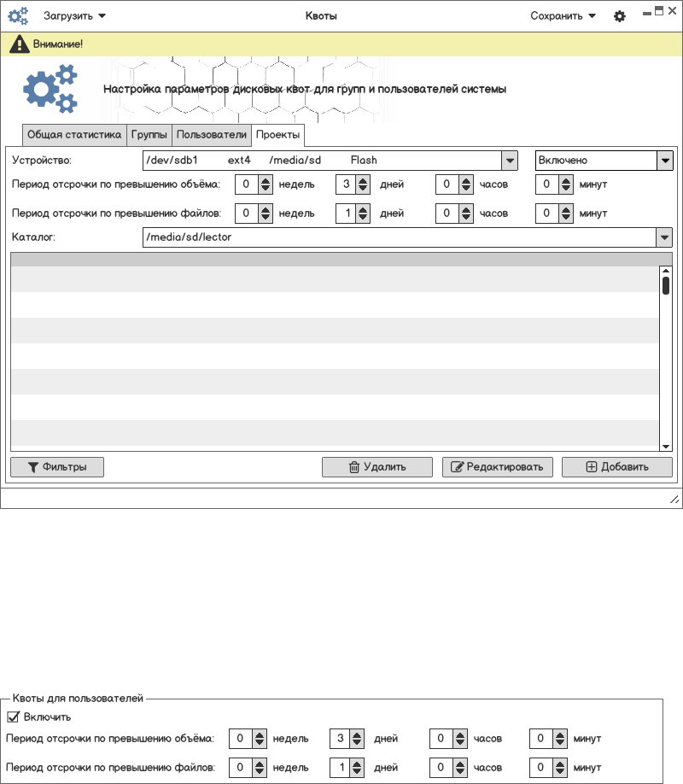Select the Проекты tab

(278, 135)
